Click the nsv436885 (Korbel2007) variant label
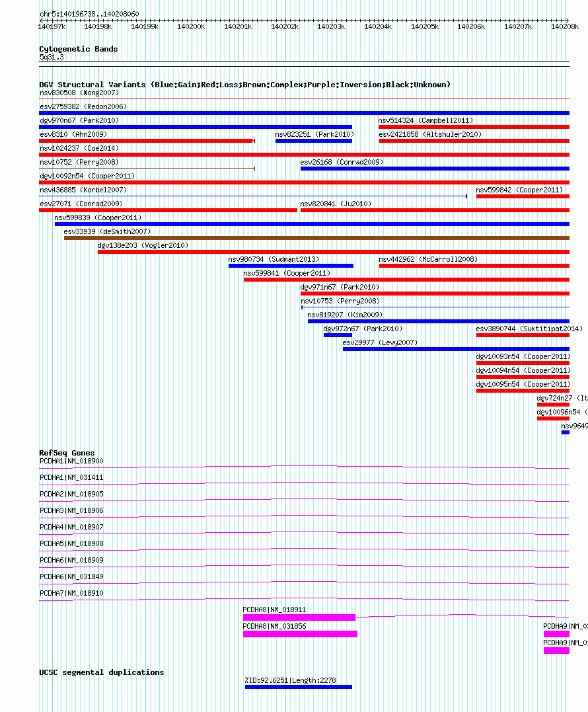Viewport: 588px width, 712px height. point(83,190)
